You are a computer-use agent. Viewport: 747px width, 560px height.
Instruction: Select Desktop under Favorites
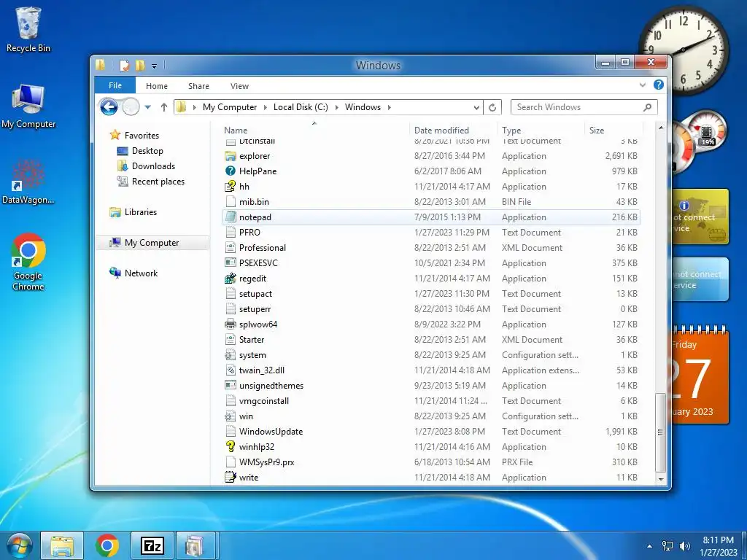click(147, 151)
